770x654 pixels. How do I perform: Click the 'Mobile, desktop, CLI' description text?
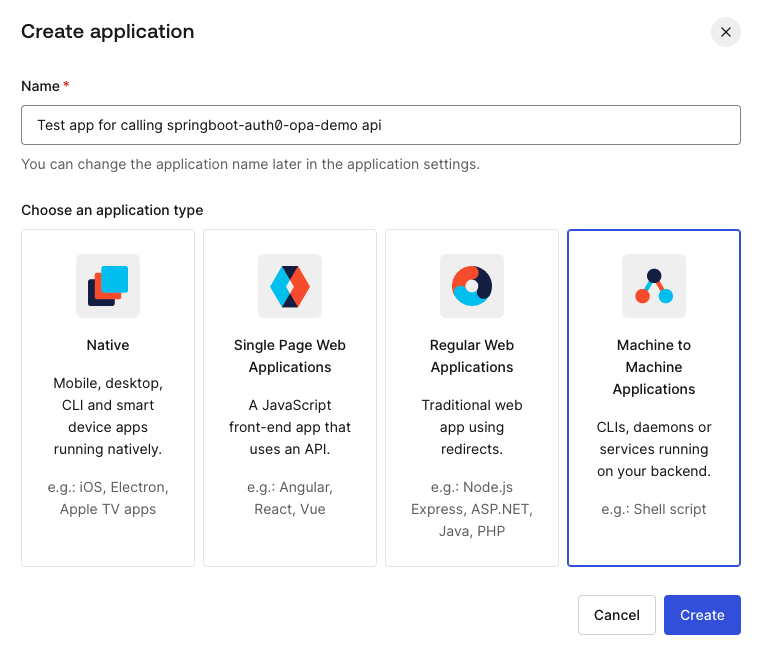(x=108, y=416)
